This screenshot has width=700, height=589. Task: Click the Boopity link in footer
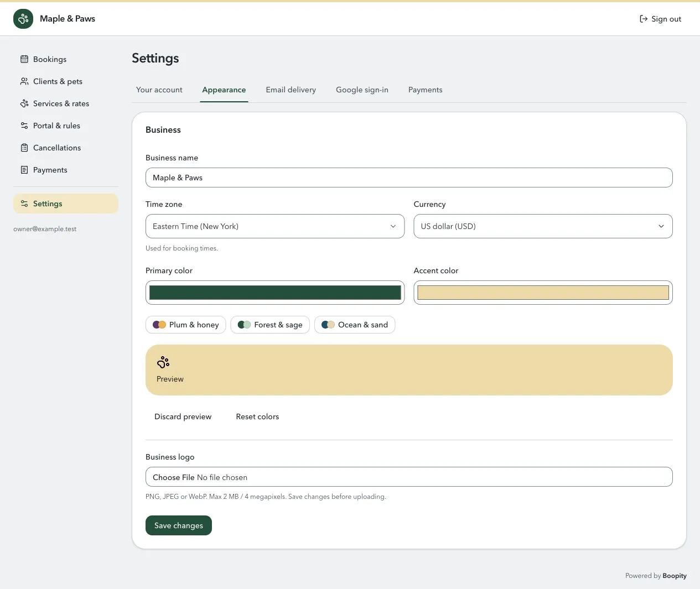pos(675,576)
